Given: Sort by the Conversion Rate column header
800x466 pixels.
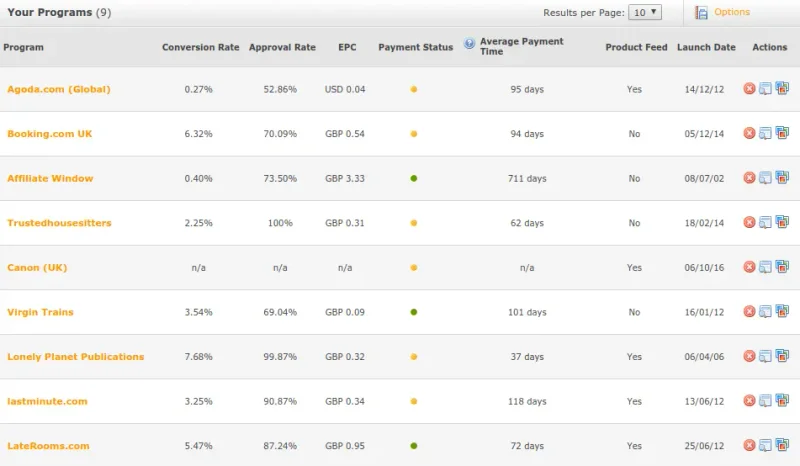Looking at the screenshot, I should pos(201,47).
